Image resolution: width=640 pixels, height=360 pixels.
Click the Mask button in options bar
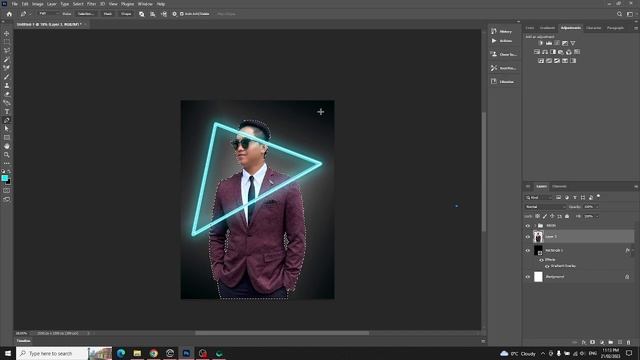(x=108, y=14)
